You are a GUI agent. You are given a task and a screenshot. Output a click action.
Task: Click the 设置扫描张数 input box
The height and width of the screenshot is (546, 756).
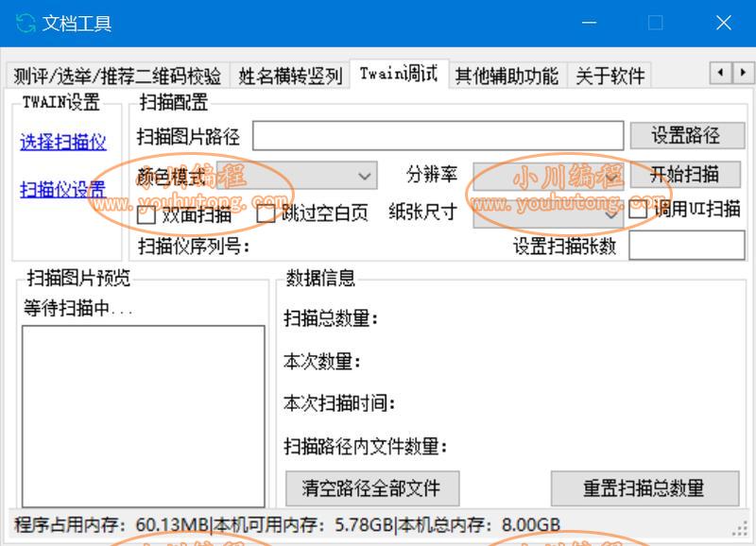tap(687, 246)
